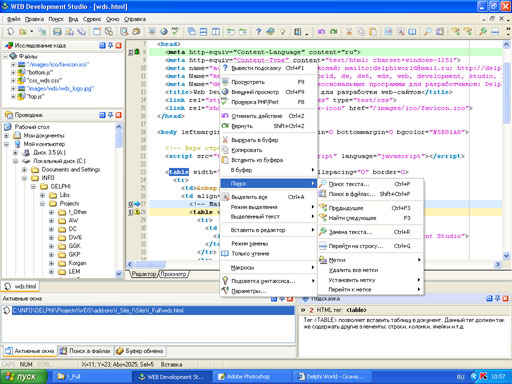Click the Windows пуск Start button
This screenshot has height=384, width=512.
point(24,377)
